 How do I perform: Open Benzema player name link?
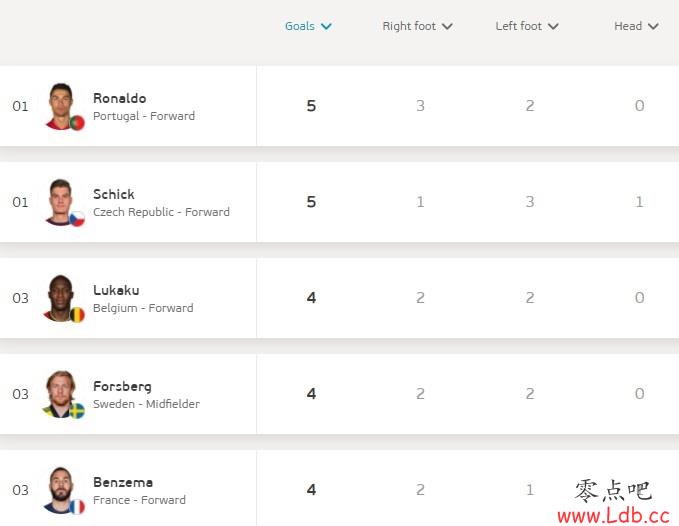pos(123,482)
